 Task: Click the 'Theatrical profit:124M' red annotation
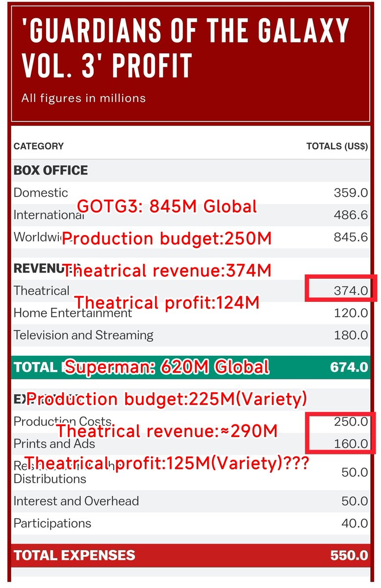(x=167, y=303)
